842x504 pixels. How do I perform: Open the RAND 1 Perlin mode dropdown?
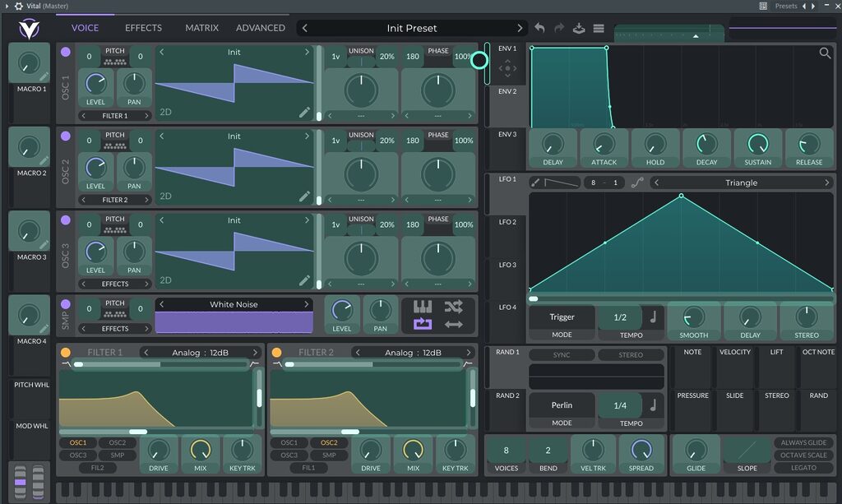(562, 405)
